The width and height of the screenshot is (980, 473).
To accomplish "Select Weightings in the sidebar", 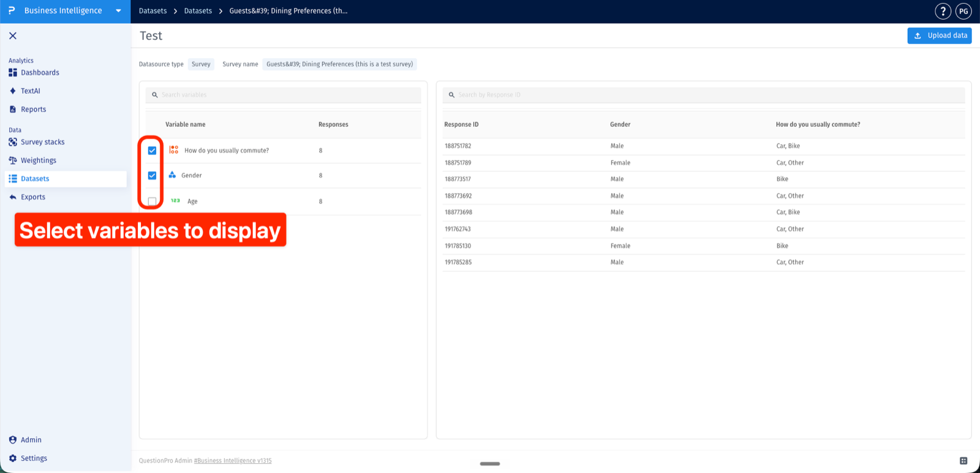I will coord(39,160).
